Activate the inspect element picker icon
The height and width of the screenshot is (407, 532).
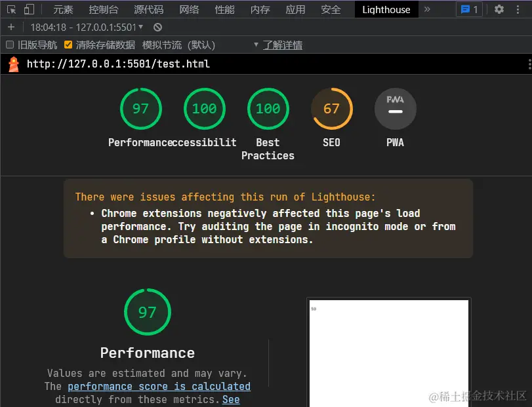click(11, 9)
